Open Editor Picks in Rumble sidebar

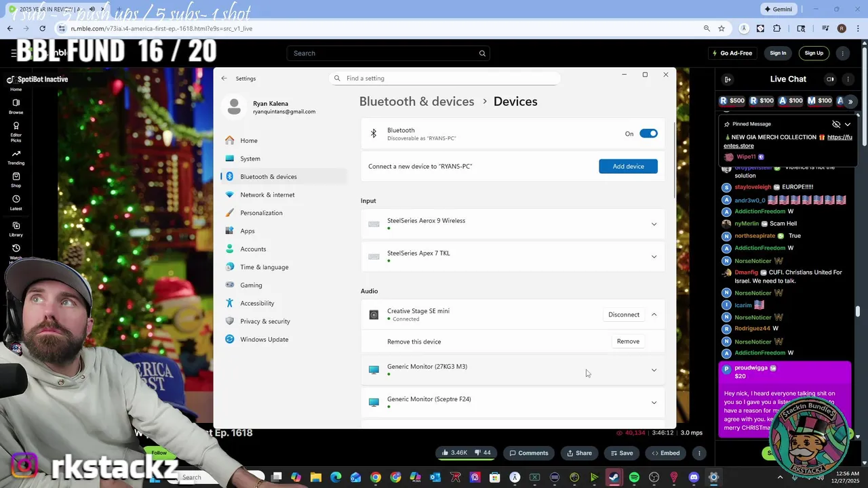pos(16,131)
